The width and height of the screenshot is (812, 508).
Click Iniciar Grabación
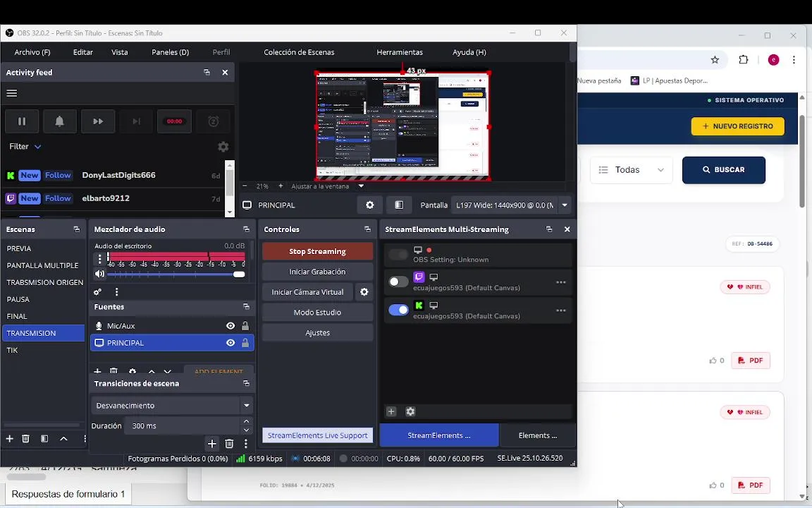[317, 272]
